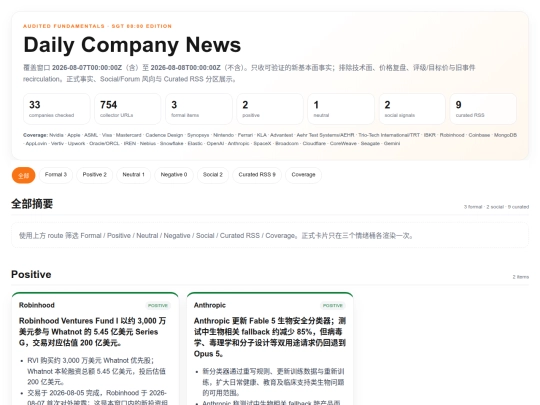Click the Daily Company News heading

point(132,45)
